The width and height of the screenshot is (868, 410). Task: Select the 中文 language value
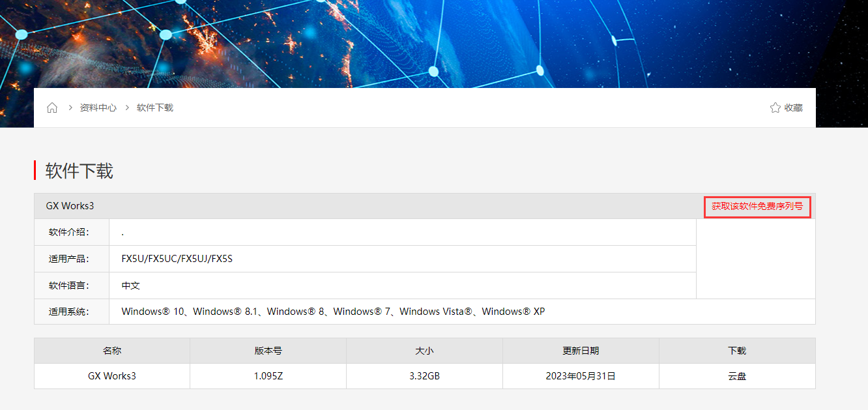131,286
